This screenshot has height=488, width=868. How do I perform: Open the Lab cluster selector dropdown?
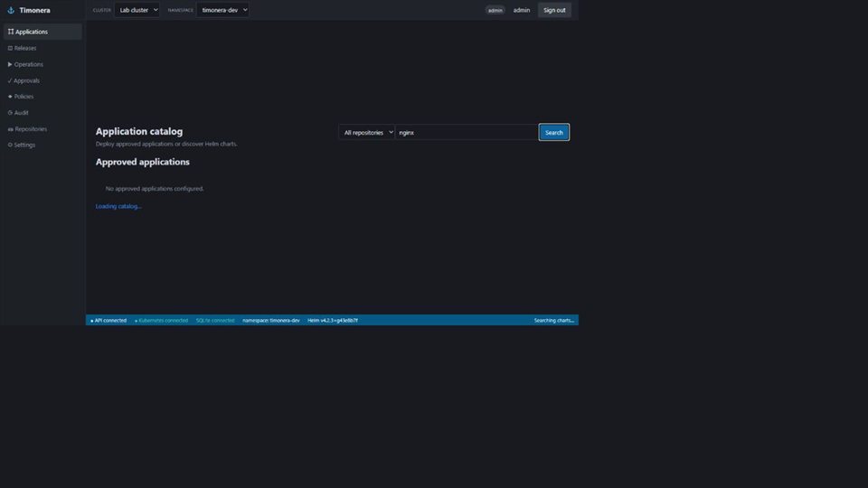point(137,10)
